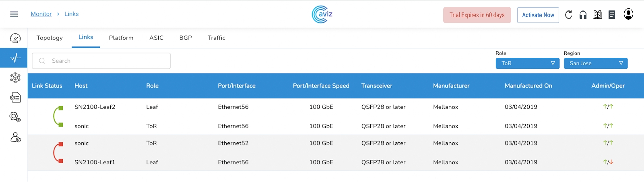The image size is (644, 182).
Task: Open the support headset icon
Action: click(583, 15)
